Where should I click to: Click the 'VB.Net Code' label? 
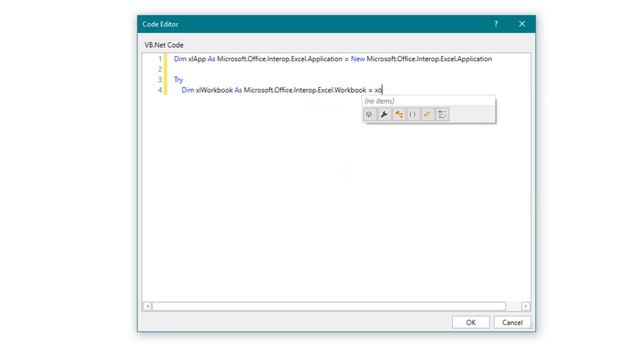164,45
